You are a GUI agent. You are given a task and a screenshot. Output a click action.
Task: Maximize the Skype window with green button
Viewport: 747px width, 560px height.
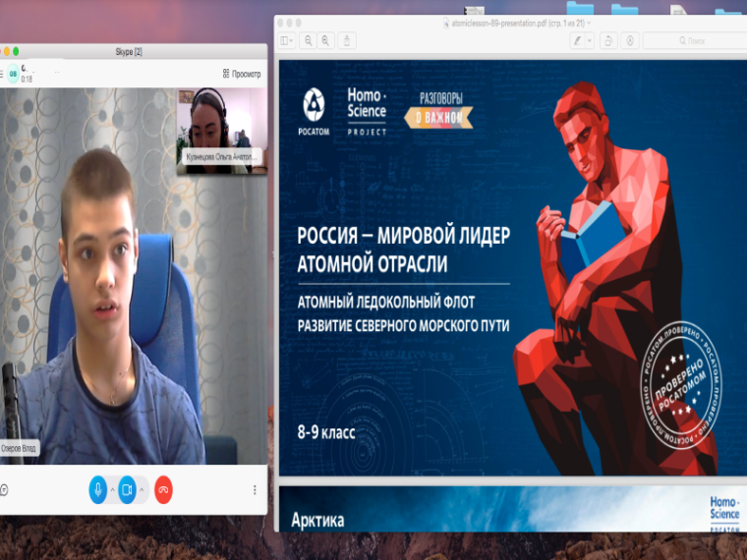[16, 51]
